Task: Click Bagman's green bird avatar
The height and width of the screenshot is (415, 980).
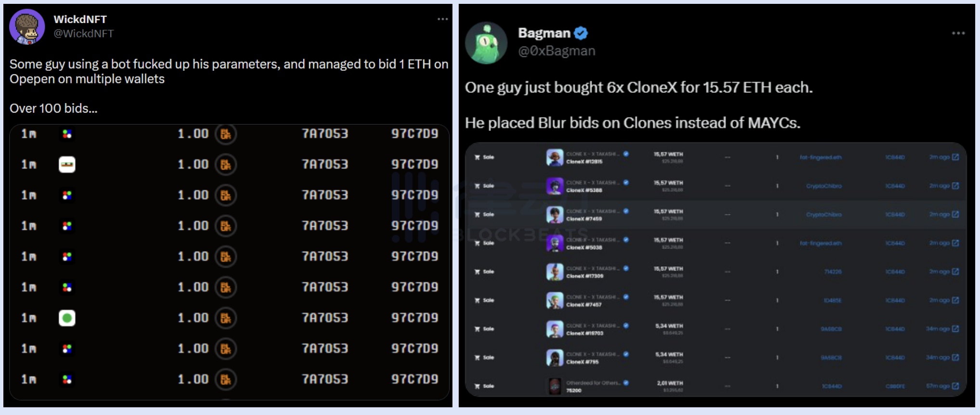Action: pyautogui.click(x=486, y=43)
